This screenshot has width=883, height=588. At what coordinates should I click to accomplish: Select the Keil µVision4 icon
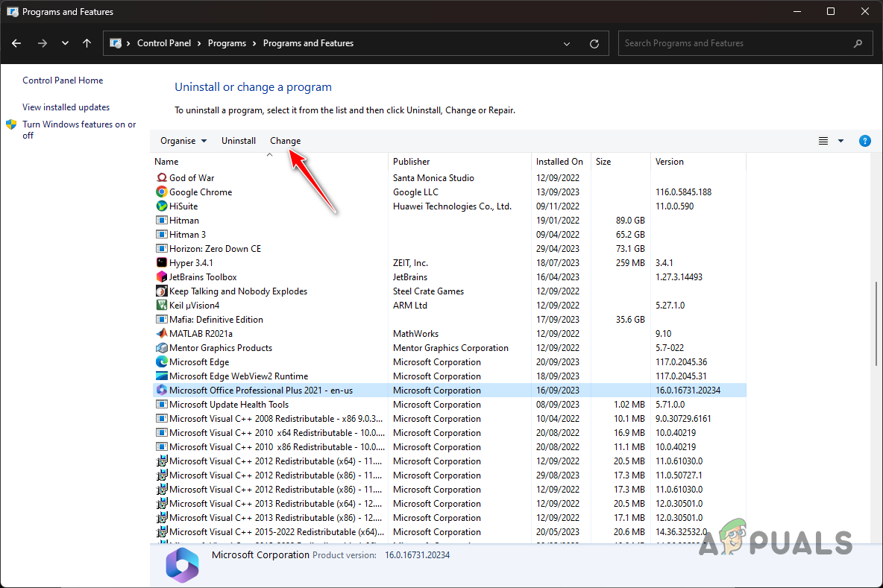161,305
